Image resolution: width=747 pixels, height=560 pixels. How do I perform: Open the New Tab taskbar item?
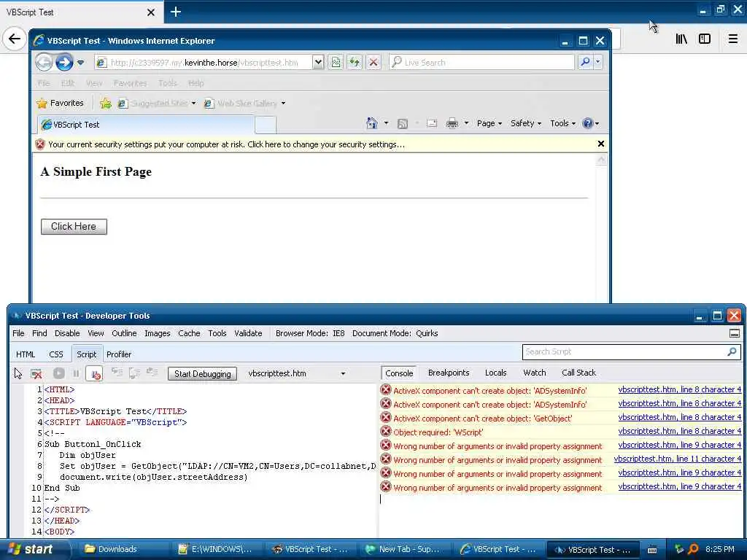click(403, 549)
